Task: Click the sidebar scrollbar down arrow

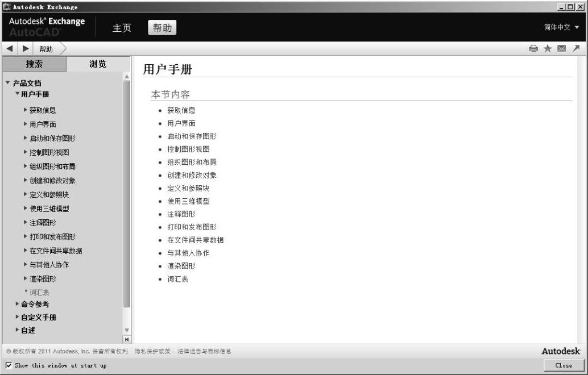Action: pos(127,330)
